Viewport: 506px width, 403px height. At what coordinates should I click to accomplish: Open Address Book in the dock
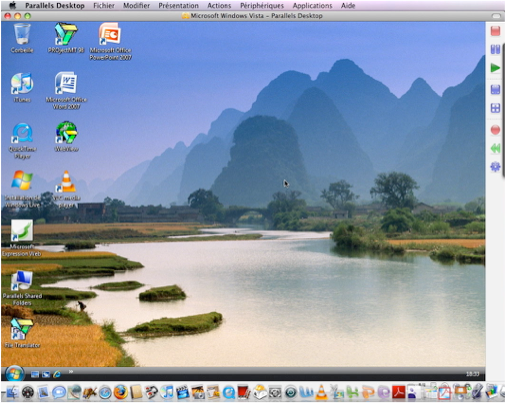pos(136,392)
